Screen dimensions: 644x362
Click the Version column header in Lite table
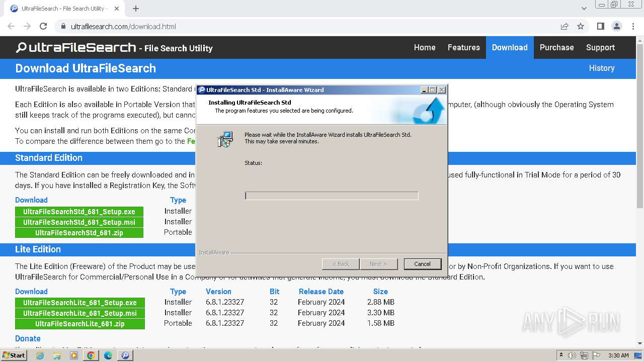tap(218, 292)
